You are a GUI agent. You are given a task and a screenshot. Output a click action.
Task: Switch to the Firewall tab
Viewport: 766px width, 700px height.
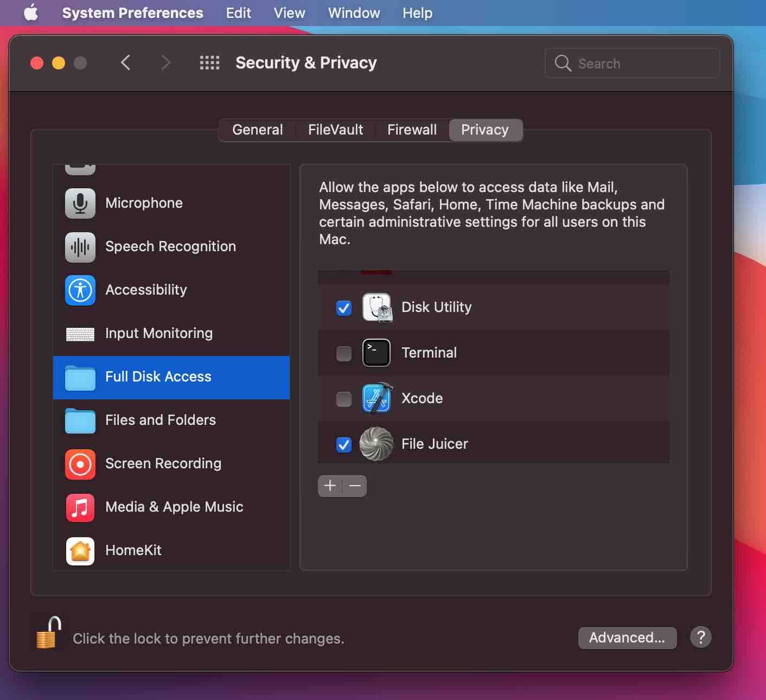pyautogui.click(x=412, y=130)
